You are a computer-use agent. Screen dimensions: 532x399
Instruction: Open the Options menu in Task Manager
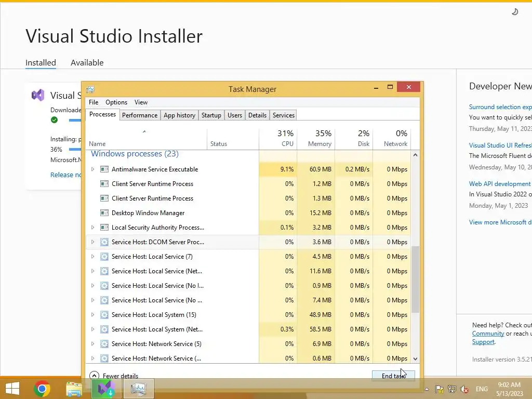[116, 102]
